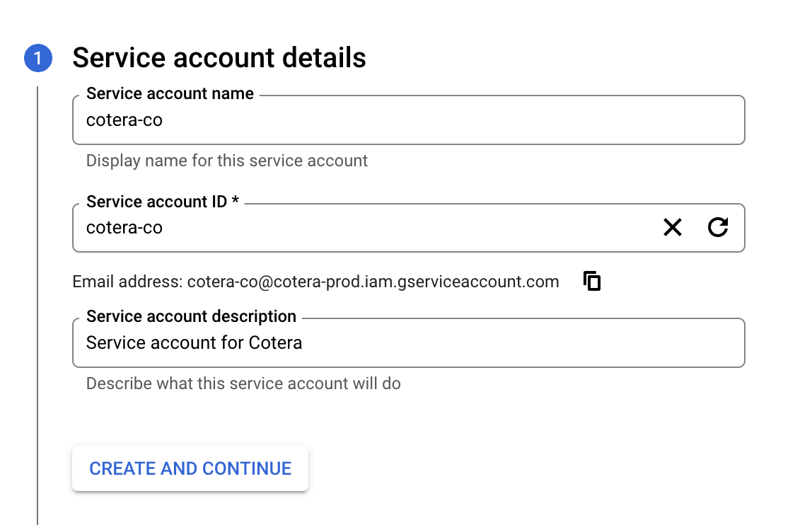Click the cotera-co@cotera-prod email address text
The height and width of the screenshot is (525, 812).
coord(373,282)
